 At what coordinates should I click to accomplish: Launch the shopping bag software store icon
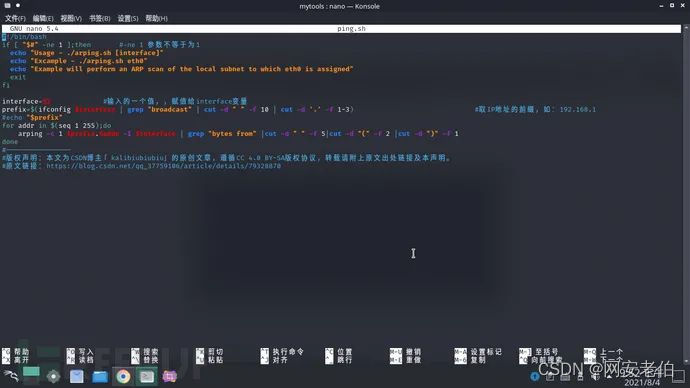coord(77,377)
